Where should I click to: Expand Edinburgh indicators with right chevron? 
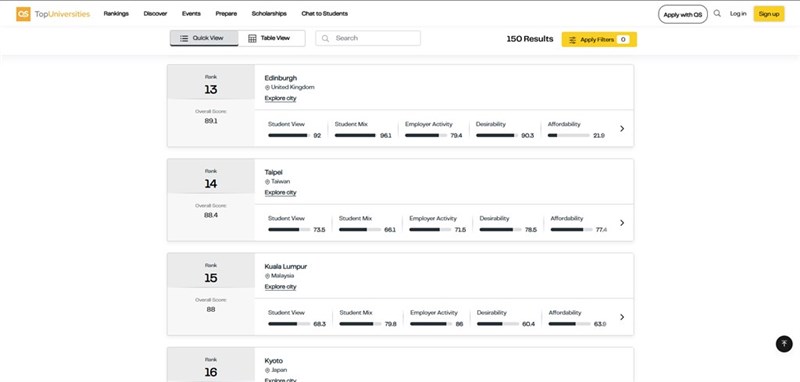click(622, 129)
